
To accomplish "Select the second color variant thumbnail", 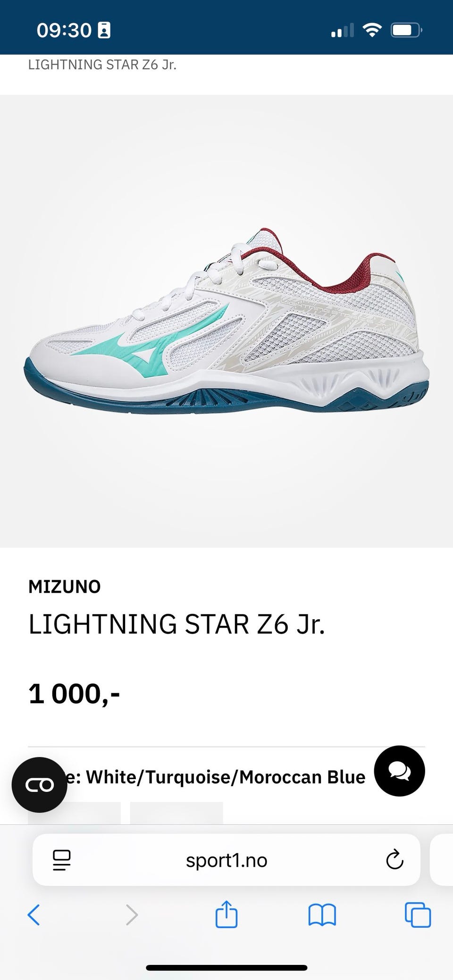I will tap(176, 813).
